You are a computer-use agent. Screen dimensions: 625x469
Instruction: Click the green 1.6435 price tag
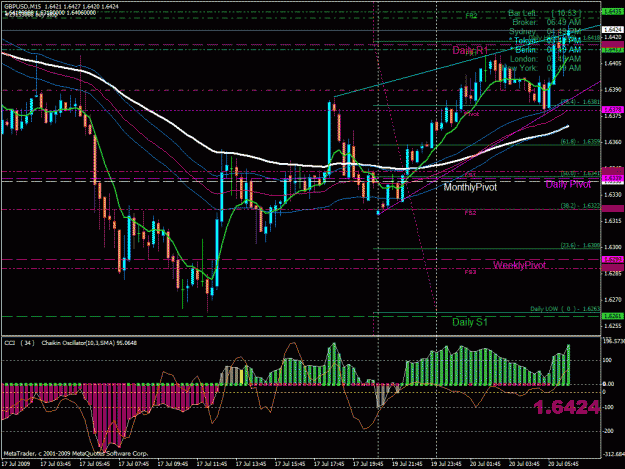coord(612,12)
